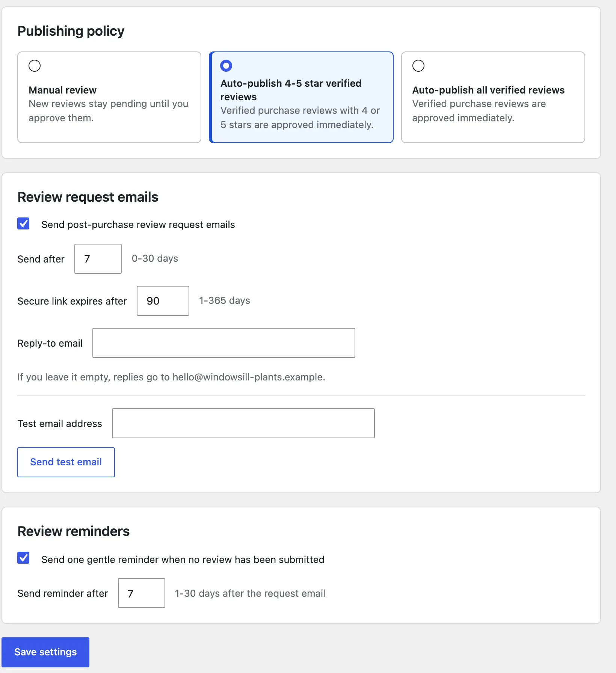The image size is (616, 673).
Task: Click the 'Verified purchase reviews are approved immediately' text
Action: coord(479,111)
